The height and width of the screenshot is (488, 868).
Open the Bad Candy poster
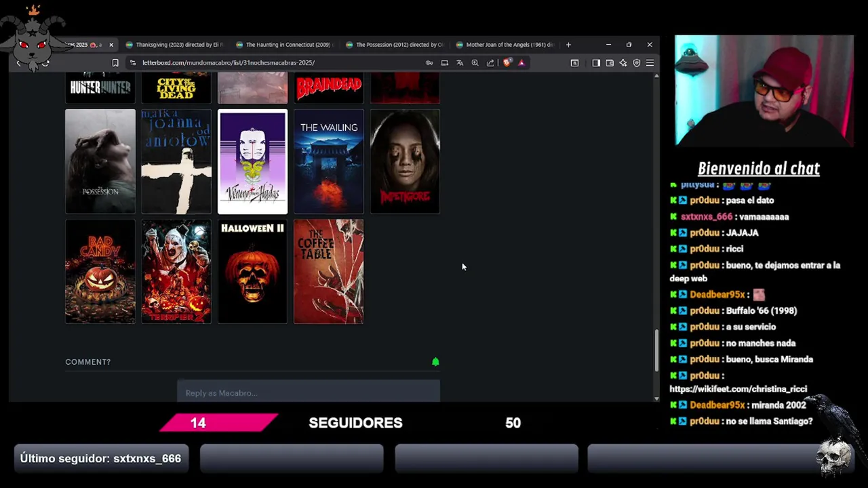click(100, 271)
